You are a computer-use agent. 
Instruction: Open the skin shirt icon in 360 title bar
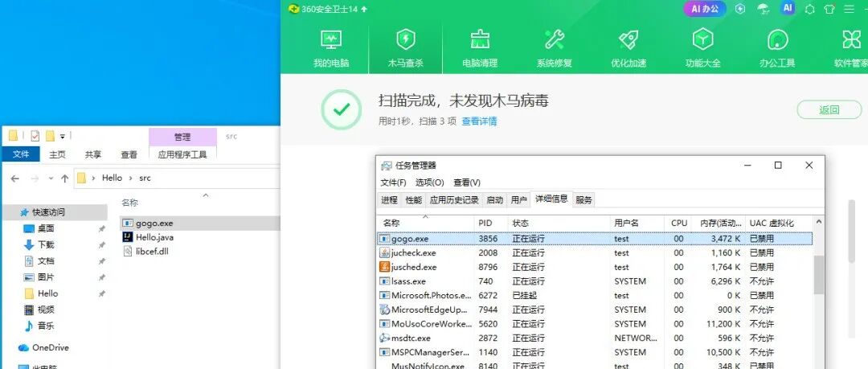(x=829, y=9)
